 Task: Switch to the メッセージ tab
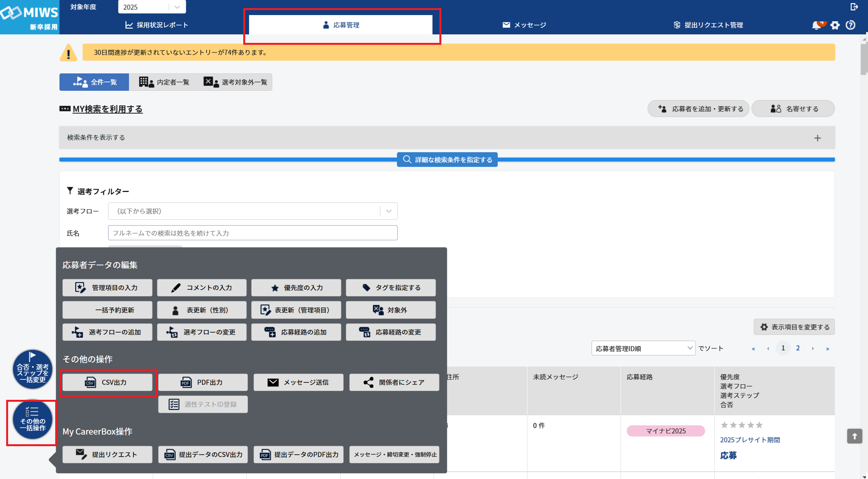[524, 25]
